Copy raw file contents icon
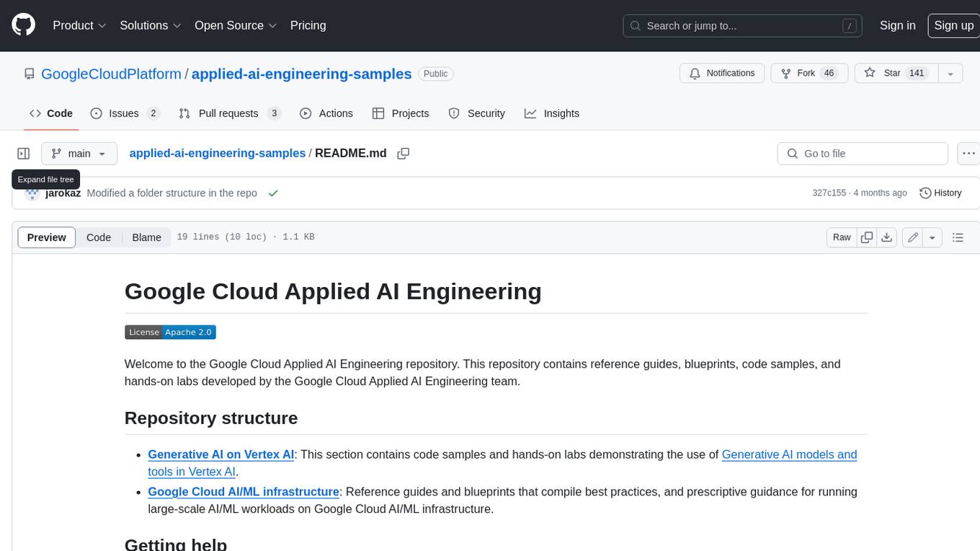This screenshot has height=551, width=980. [x=867, y=237]
